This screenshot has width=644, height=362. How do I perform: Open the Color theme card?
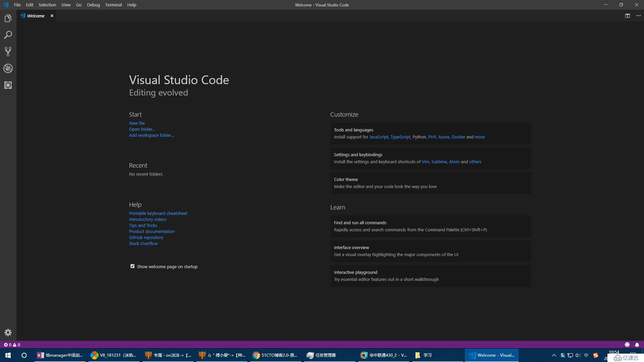[x=431, y=183]
